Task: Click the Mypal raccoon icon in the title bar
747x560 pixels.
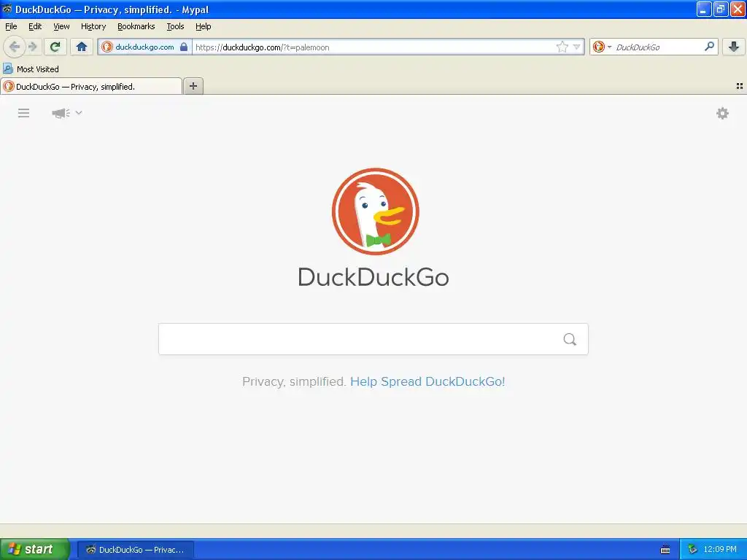Action: tap(7, 9)
